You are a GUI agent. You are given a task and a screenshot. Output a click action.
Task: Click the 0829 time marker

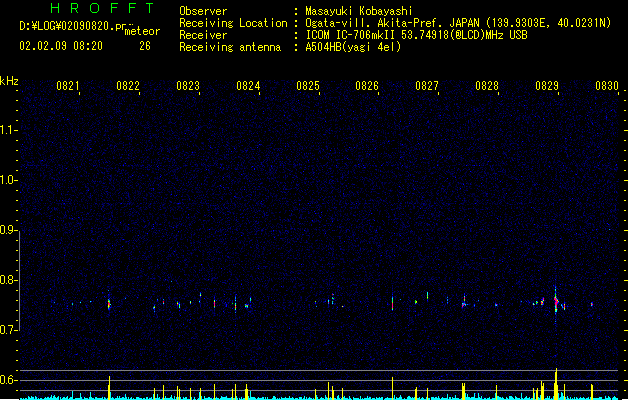point(547,86)
